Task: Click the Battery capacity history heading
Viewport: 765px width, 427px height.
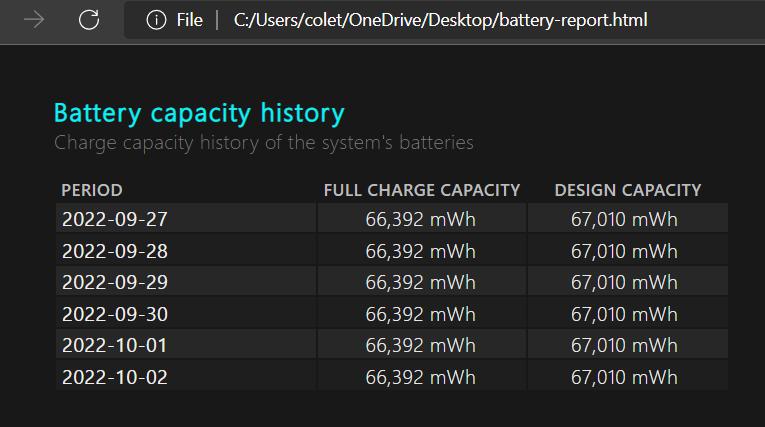Action: tap(199, 112)
